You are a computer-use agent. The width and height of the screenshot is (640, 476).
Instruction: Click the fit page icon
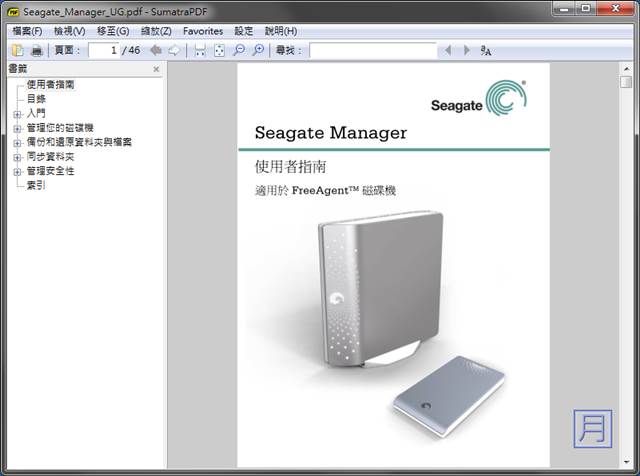tap(219, 50)
